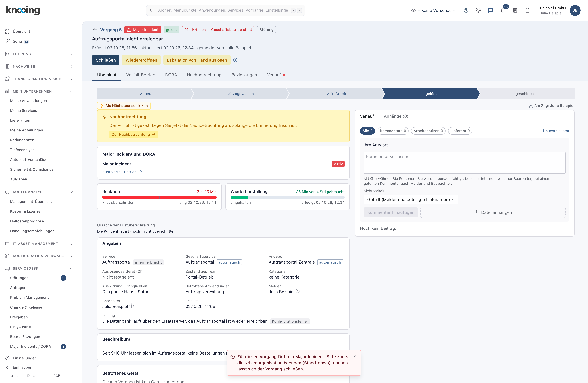Expand the IT-ASSET-MANAGEMENT section
Viewport: 588px width, 383px height.
39,244
